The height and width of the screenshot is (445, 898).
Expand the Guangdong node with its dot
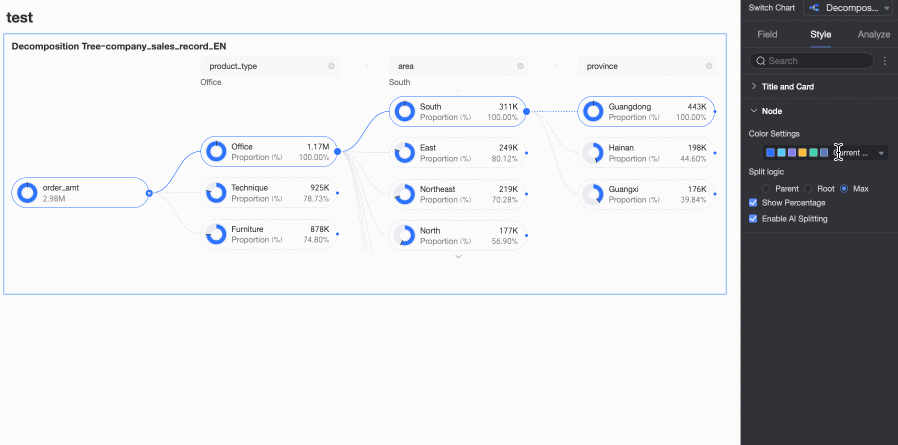click(715, 112)
